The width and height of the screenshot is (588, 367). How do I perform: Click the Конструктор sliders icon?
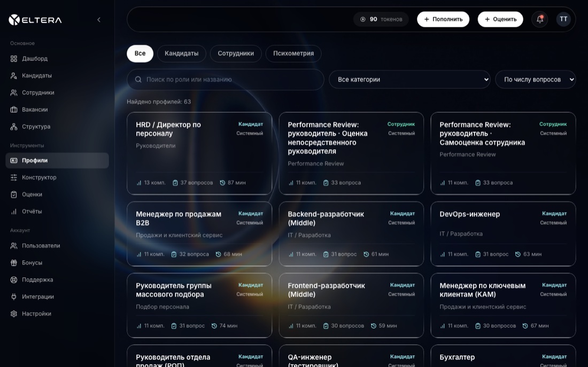pos(14,177)
